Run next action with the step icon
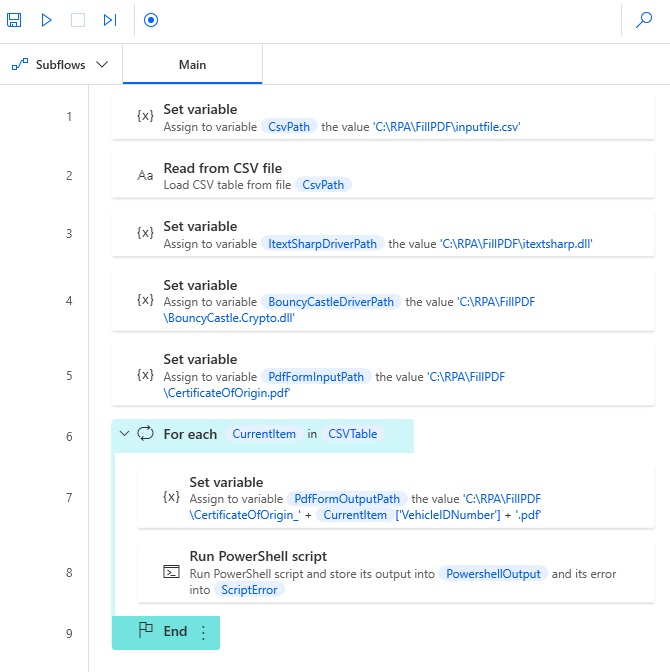Image resolution: width=670 pixels, height=672 pixels. click(x=110, y=20)
